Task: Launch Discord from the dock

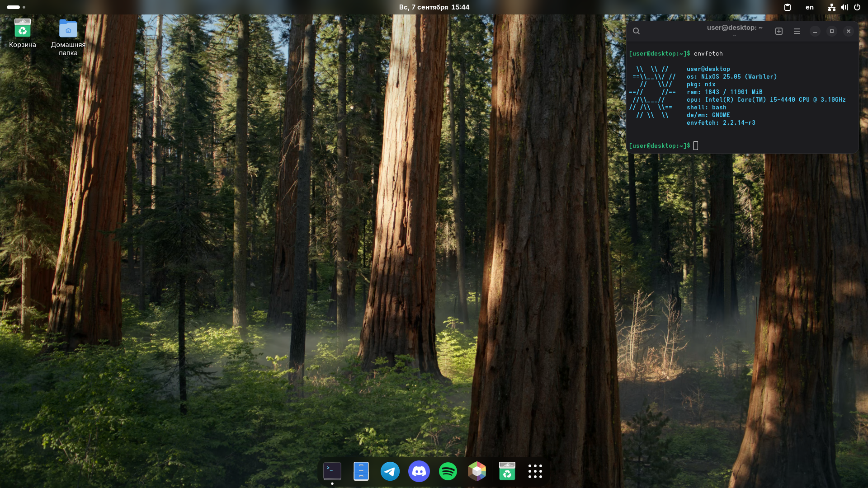Action: point(419,471)
